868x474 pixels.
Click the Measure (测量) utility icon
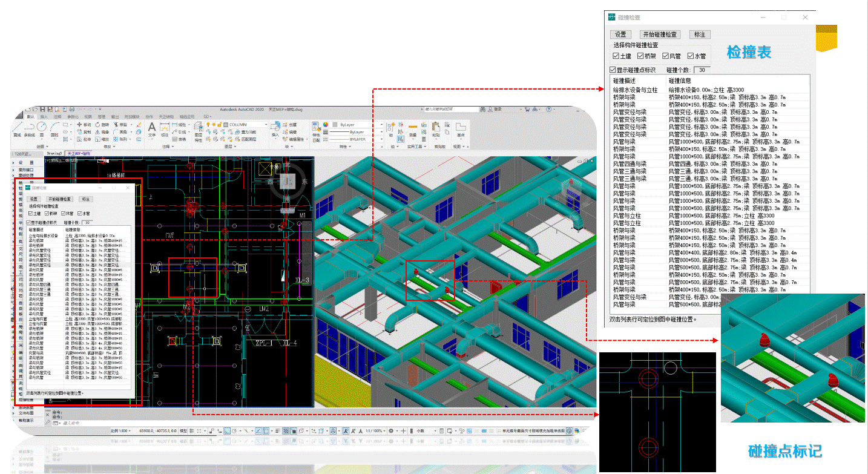[413, 128]
